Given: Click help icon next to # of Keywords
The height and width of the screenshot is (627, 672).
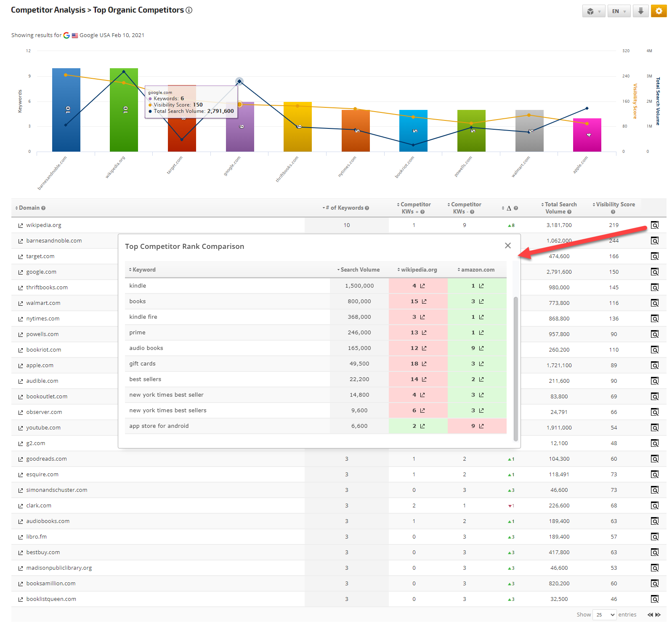Looking at the screenshot, I should tap(367, 208).
